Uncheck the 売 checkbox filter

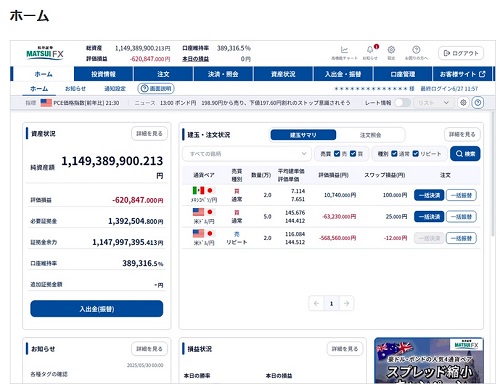tap(337, 154)
